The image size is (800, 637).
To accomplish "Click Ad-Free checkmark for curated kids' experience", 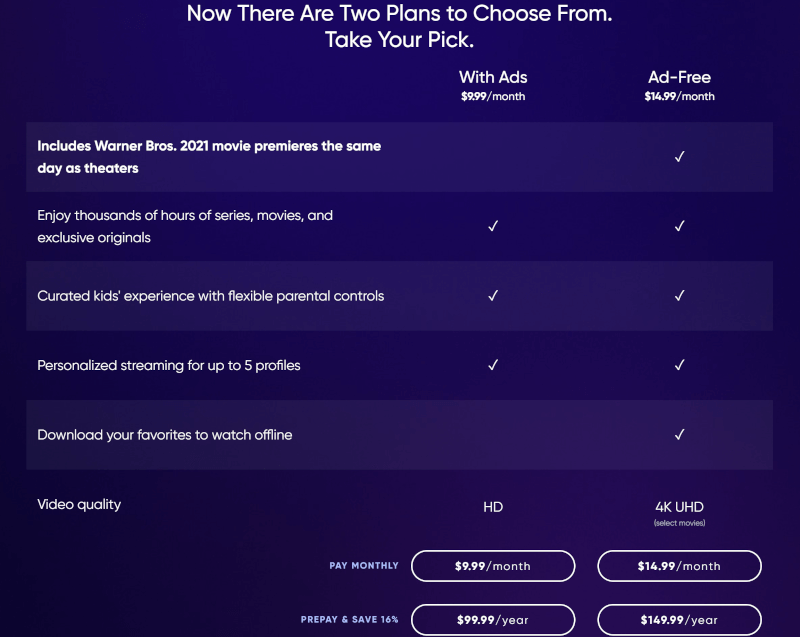I will 679,296.
